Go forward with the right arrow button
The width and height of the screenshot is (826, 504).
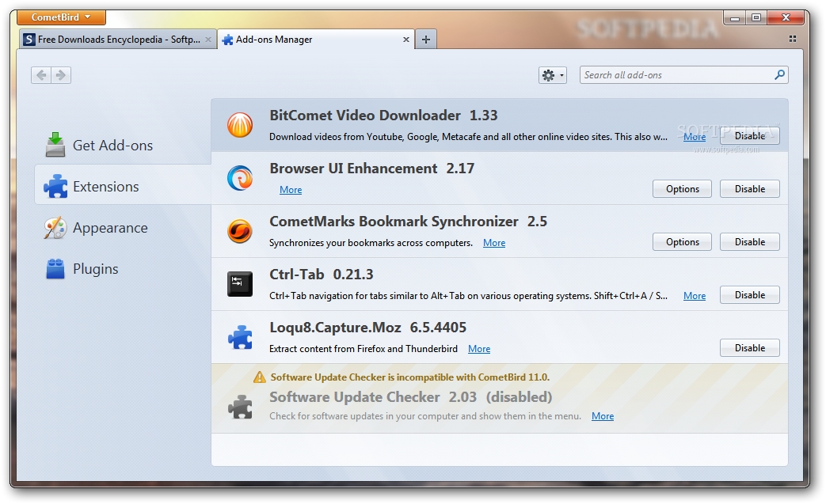(61, 75)
